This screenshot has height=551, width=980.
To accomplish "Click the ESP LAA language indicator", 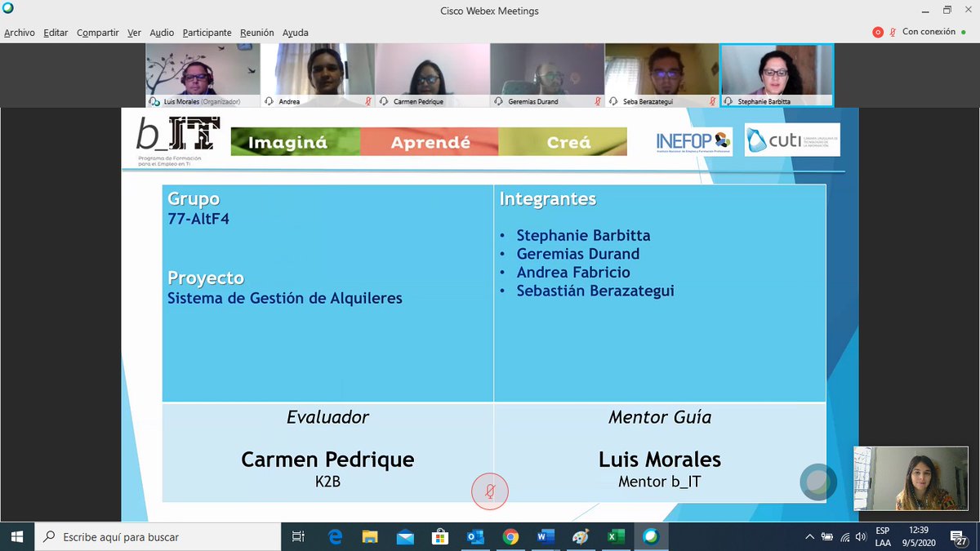I will [x=883, y=536].
